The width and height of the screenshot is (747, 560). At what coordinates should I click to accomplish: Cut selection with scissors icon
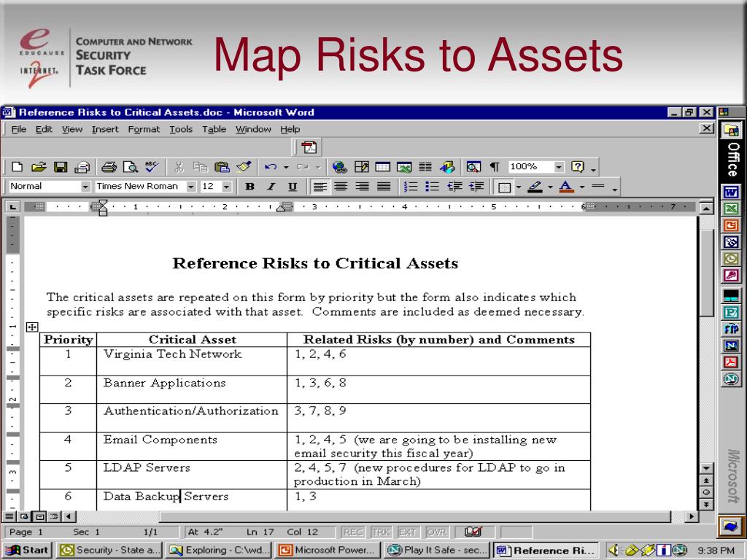179,167
